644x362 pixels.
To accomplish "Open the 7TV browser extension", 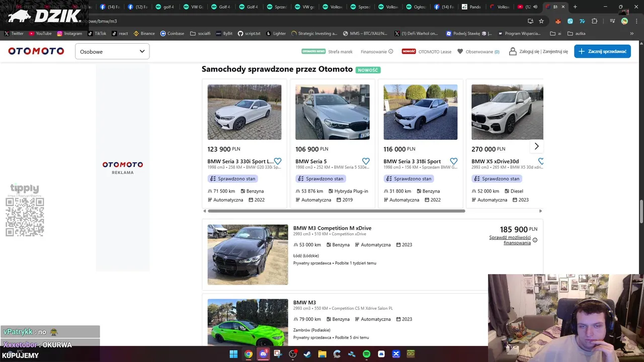I will tap(582, 21).
